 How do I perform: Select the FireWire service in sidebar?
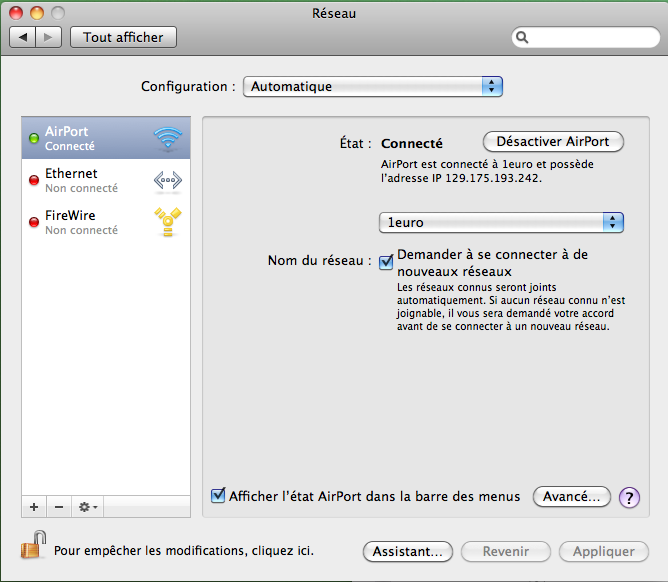pos(106,222)
